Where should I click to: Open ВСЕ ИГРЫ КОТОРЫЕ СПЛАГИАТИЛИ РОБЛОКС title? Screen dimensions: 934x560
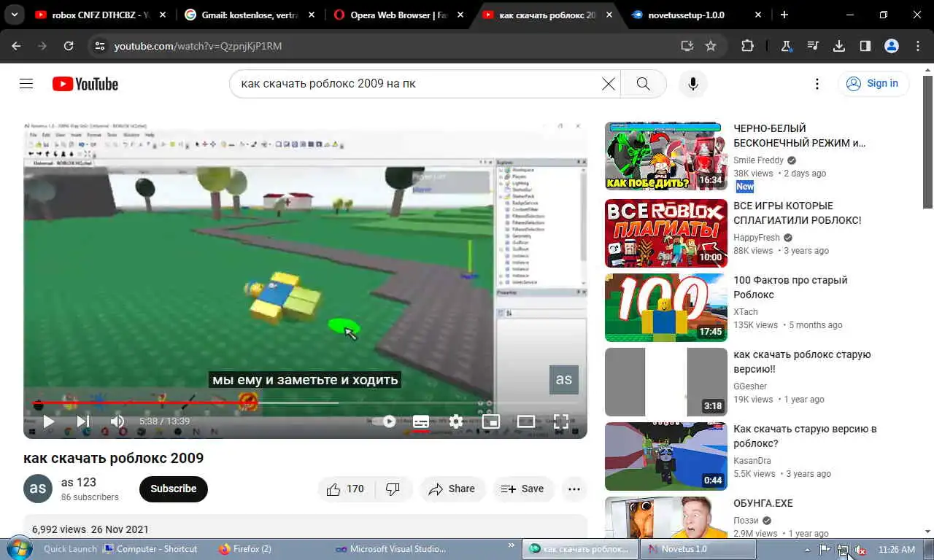pyautogui.click(x=798, y=213)
